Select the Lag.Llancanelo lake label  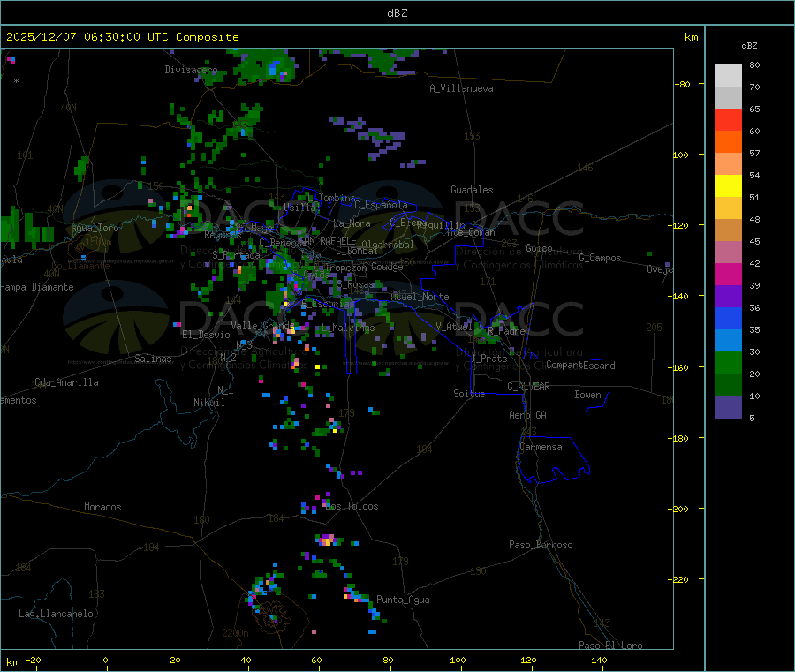(x=56, y=614)
